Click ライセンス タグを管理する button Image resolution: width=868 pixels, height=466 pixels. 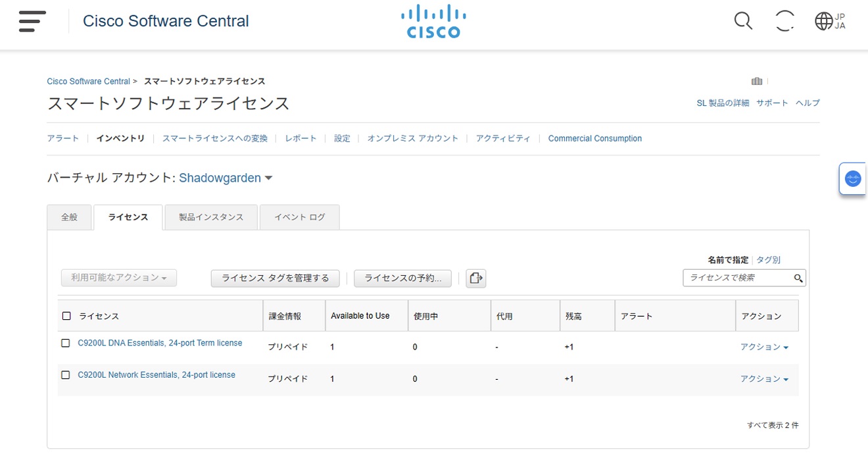click(275, 278)
